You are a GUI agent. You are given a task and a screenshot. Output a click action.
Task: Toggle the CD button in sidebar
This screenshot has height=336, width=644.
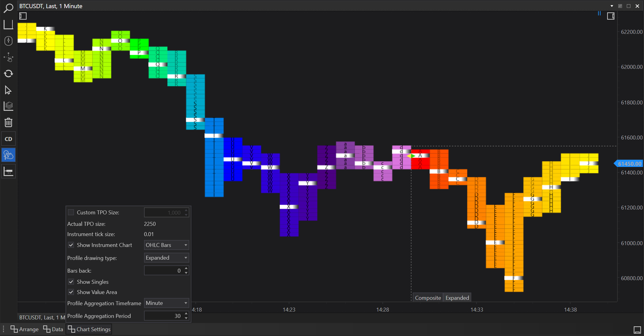[8, 139]
